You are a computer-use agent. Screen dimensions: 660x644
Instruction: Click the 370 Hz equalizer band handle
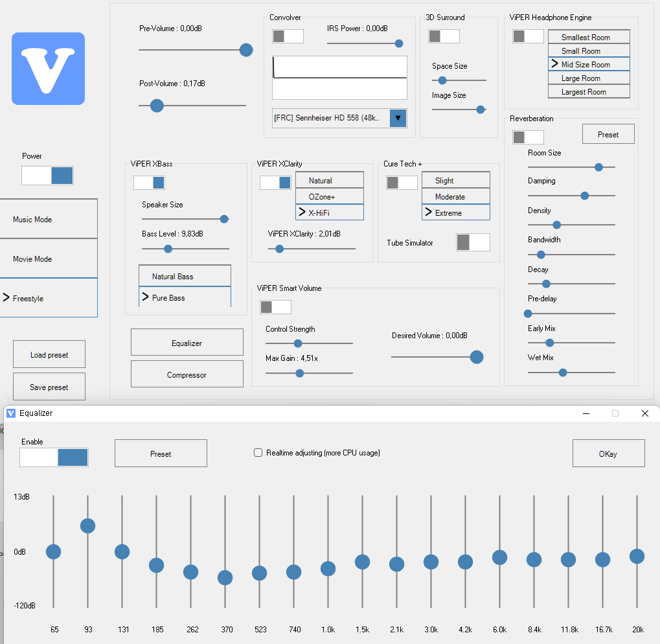coord(225,577)
